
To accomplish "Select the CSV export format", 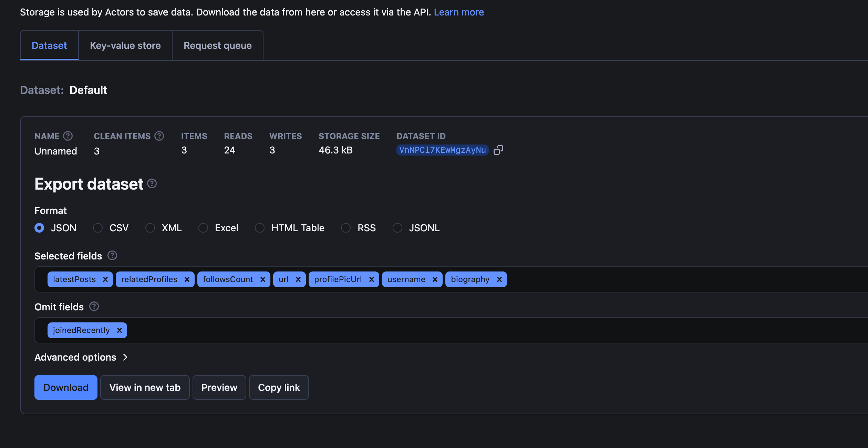I will [x=97, y=227].
